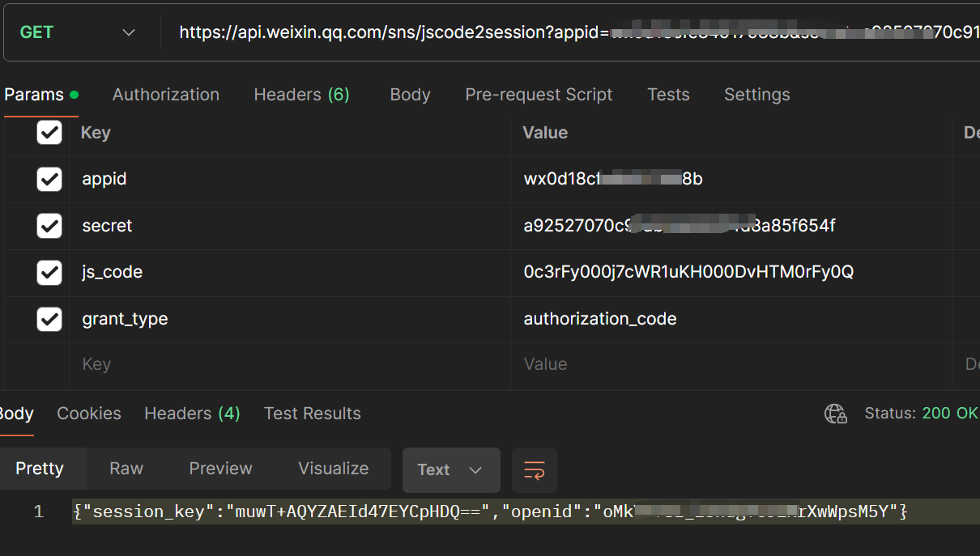Open the response Headers (4) tab
This screenshot has height=556, width=980.
tap(192, 414)
